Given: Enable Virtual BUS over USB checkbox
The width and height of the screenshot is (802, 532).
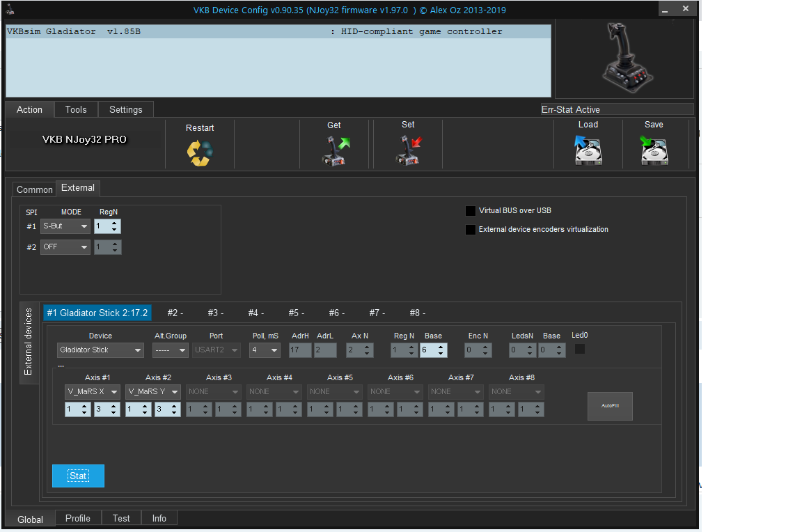Looking at the screenshot, I should pos(471,211).
